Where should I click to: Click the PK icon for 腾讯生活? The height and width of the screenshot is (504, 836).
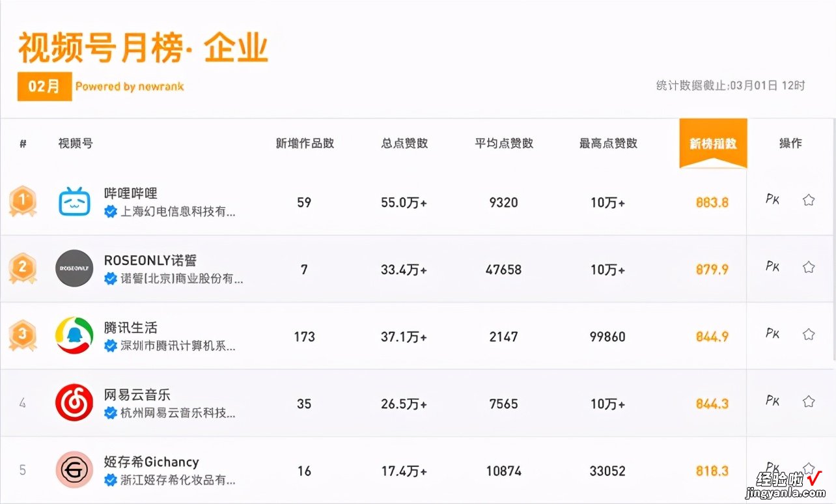pyautogui.click(x=772, y=333)
